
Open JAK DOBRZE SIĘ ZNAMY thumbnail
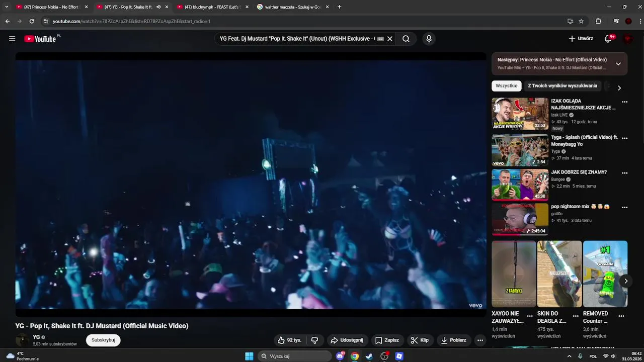click(520, 185)
